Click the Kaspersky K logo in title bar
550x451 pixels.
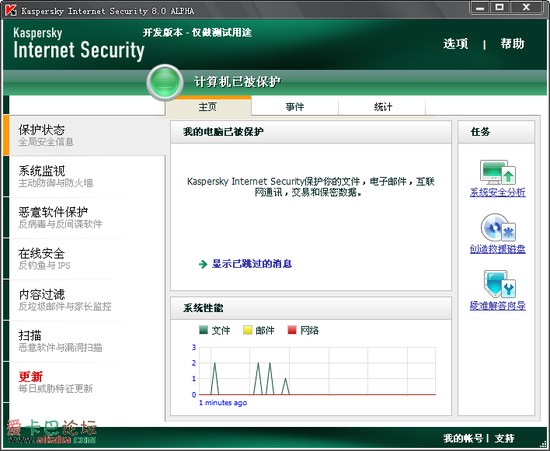coord(11,10)
